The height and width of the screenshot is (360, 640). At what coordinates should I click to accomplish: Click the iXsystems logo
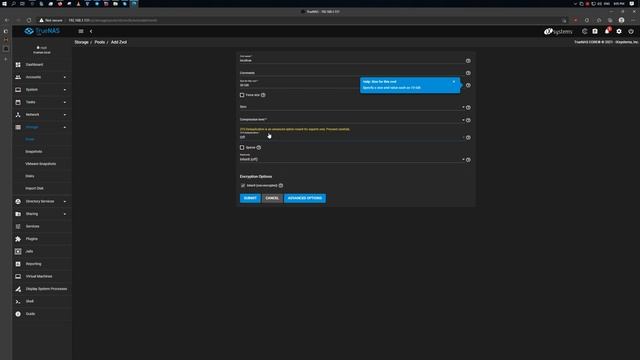[x=558, y=31]
